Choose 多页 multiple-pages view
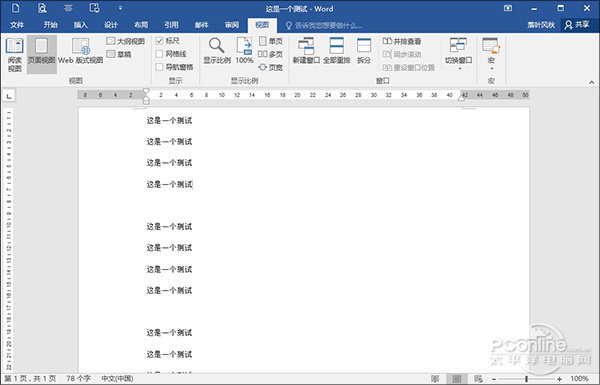Image resolution: width=600 pixels, height=385 pixels. (271, 54)
